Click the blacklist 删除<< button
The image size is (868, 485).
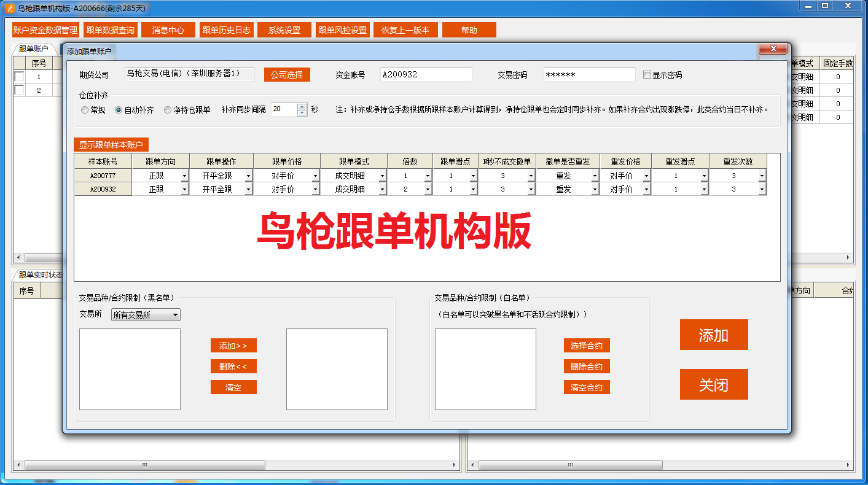click(233, 367)
